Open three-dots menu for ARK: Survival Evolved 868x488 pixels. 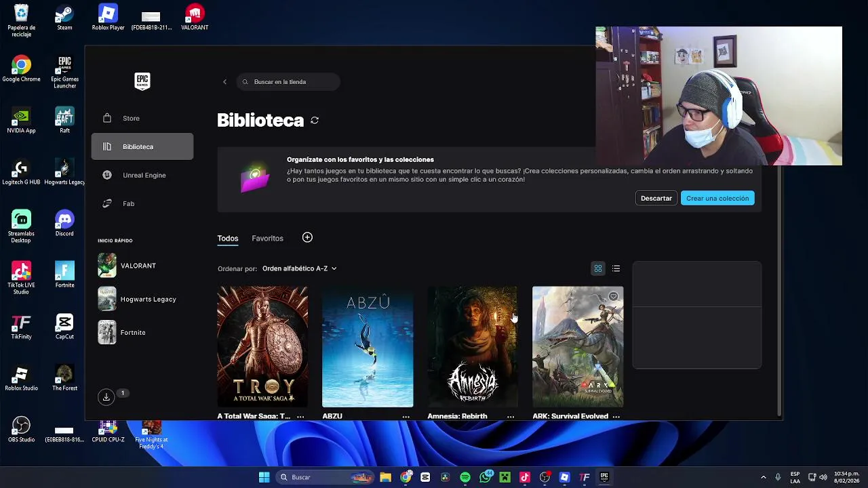pos(616,416)
